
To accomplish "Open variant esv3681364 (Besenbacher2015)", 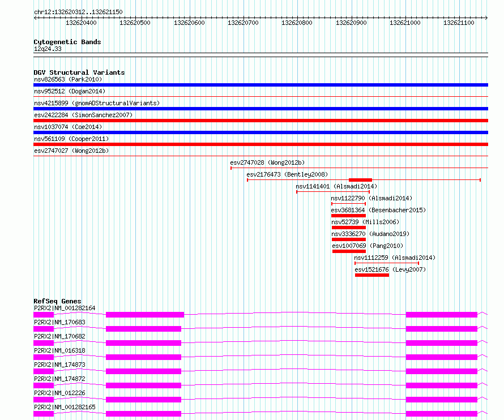I will click(x=378, y=210).
